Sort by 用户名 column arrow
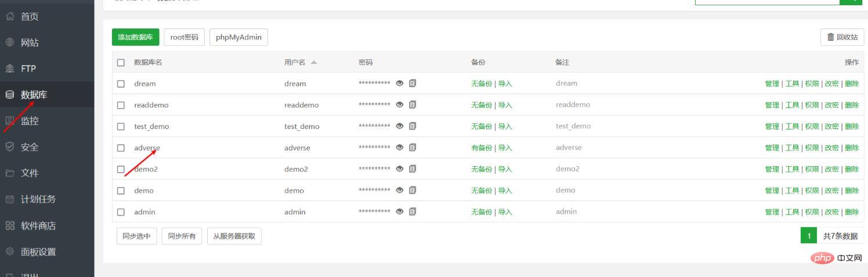Viewport: 868px width, 277px height. click(x=314, y=62)
